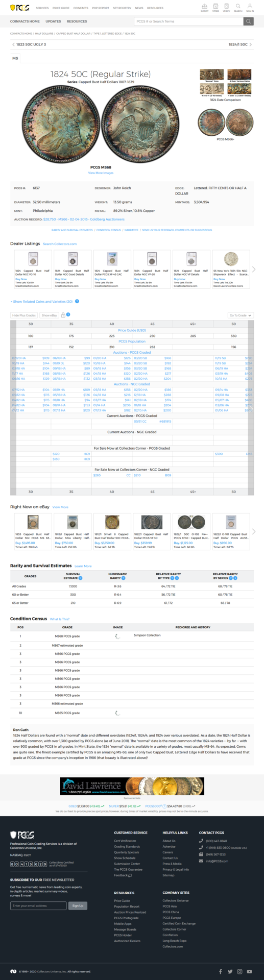Viewport: 264px width, 980px height.
Task: Click the View More Images link
Action: 101,173
